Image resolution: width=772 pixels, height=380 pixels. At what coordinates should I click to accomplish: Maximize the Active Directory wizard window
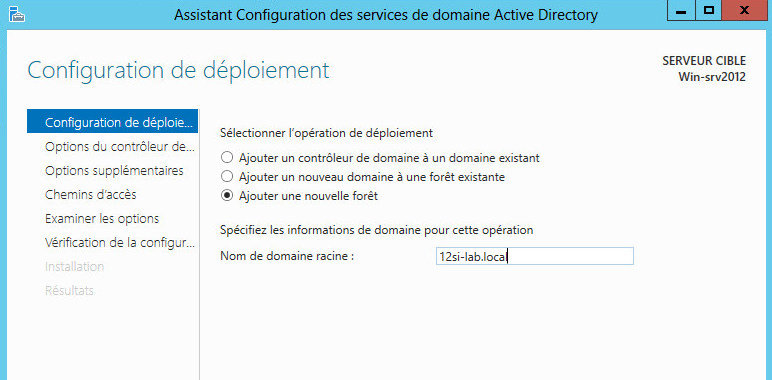[x=708, y=11]
